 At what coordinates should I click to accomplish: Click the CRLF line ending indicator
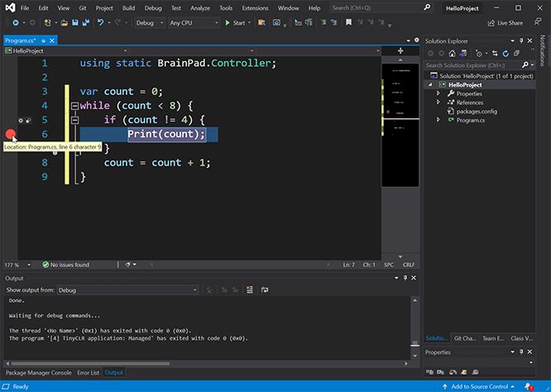point(409,265)
